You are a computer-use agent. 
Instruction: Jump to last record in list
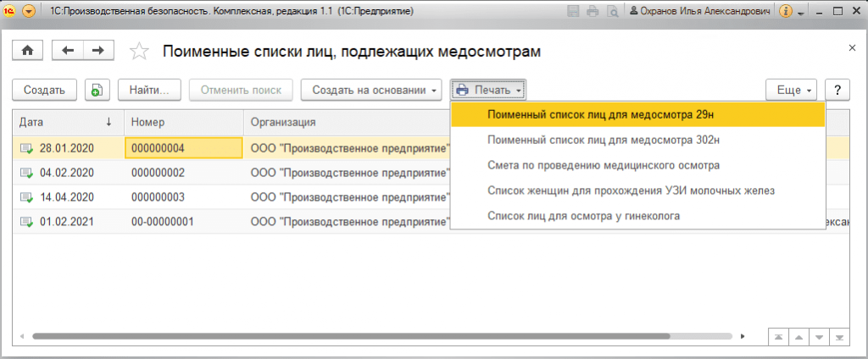pyautogui.click(x=840, y=337)
